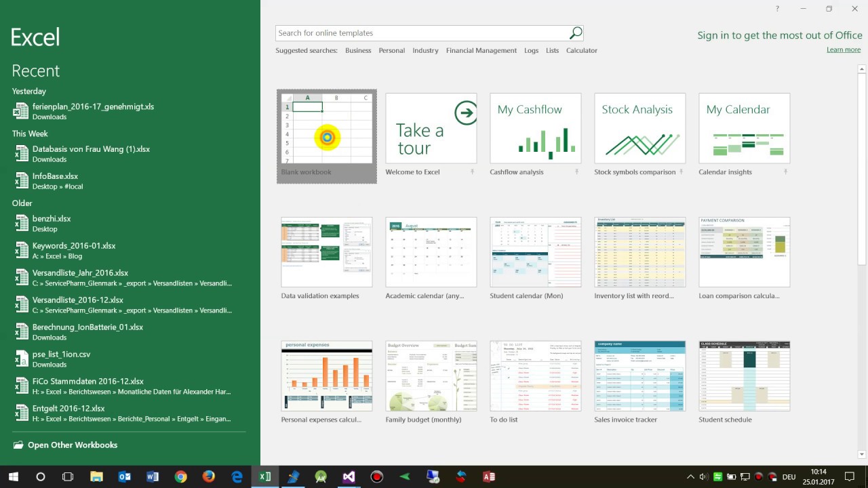Image resolution: width=868 pixels, height=488 pixels.
Task: Open recent file Entgelt 2016-12.xlsx
Action: (x=129, y=413)
